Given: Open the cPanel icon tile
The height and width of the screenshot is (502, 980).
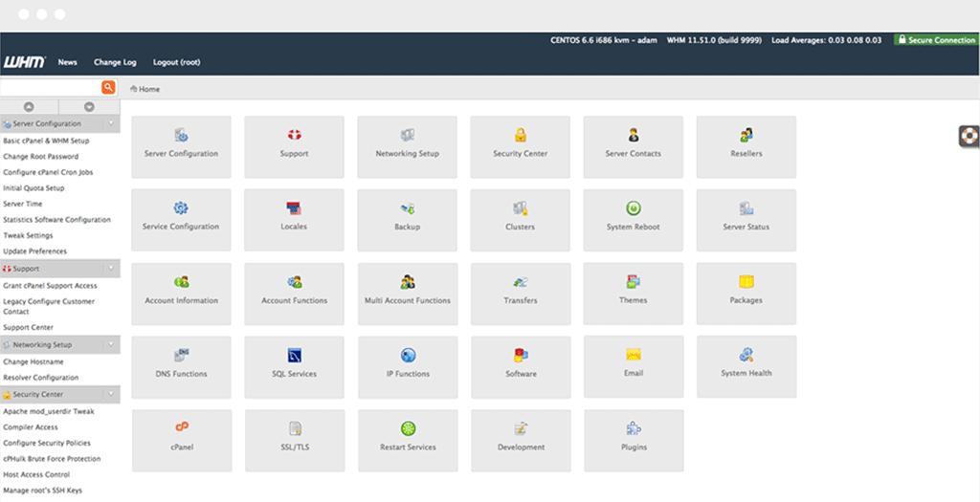Looking at the screenshot, I should tap(182, 428).
